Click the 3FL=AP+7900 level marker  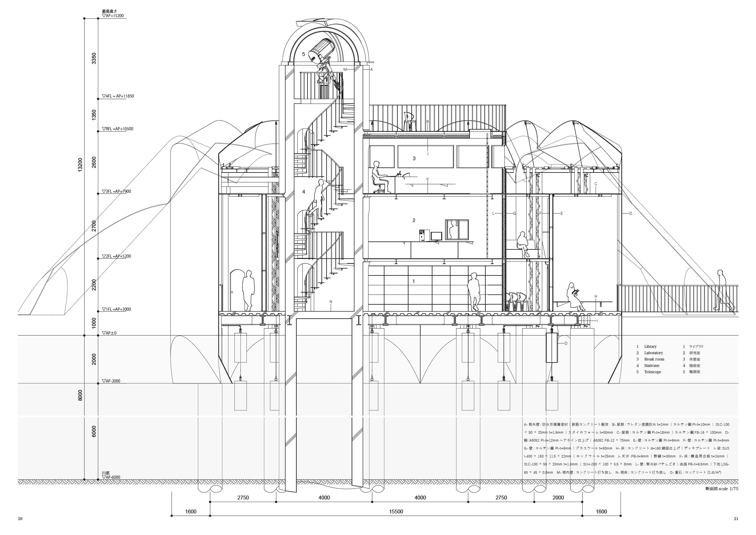(117, 191)
